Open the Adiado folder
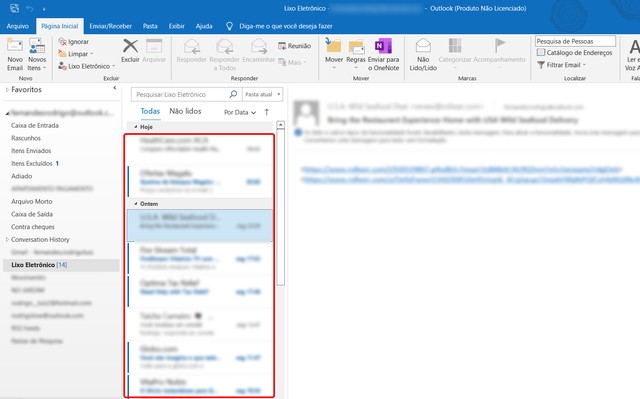Image resolution: width=640 pixels, height=399 pixels. coord(22,176)
